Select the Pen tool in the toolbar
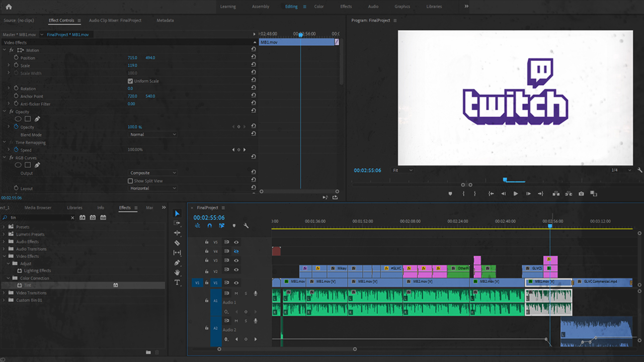 pos(177,262)
